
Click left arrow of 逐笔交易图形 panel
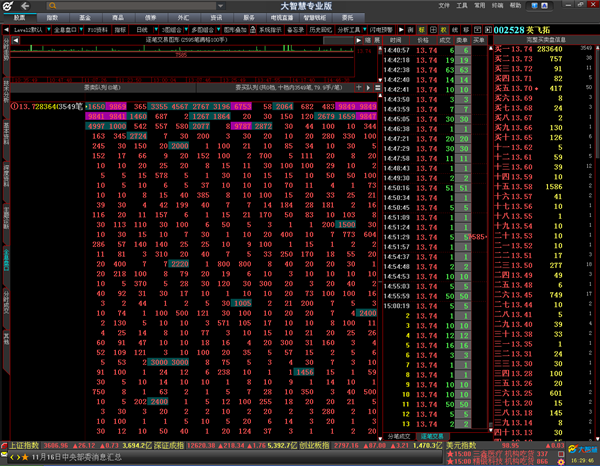15,40
